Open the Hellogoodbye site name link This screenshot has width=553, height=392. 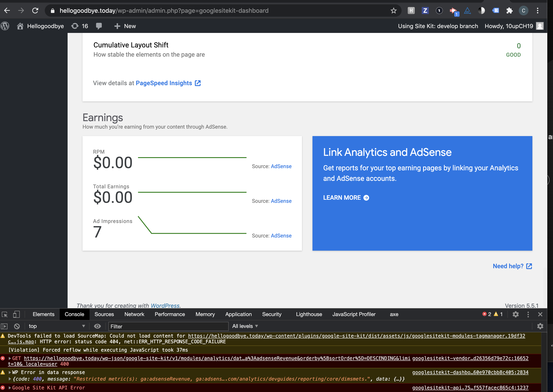(41, 26)
